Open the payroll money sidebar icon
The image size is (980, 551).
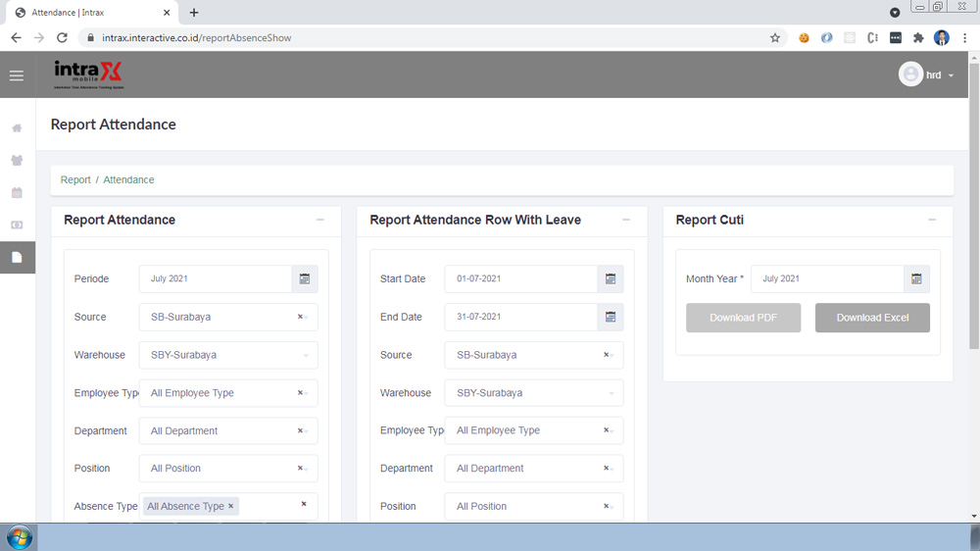point(17,225)
